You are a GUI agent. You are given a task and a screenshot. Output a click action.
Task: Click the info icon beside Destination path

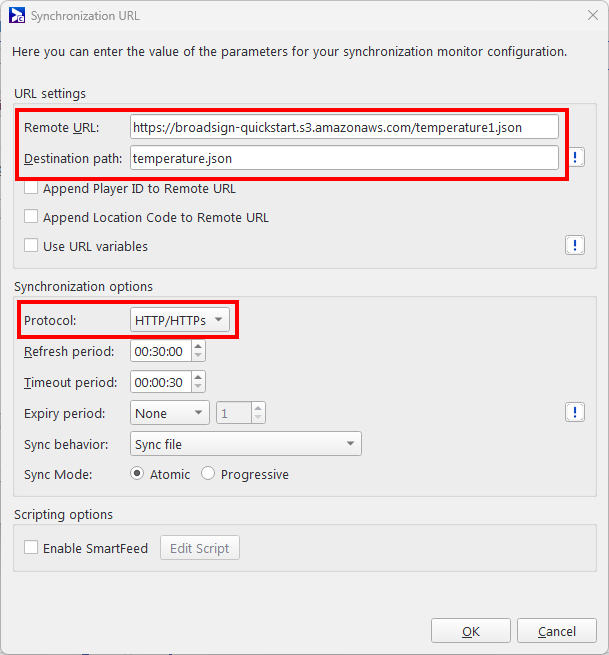point(576,157)
